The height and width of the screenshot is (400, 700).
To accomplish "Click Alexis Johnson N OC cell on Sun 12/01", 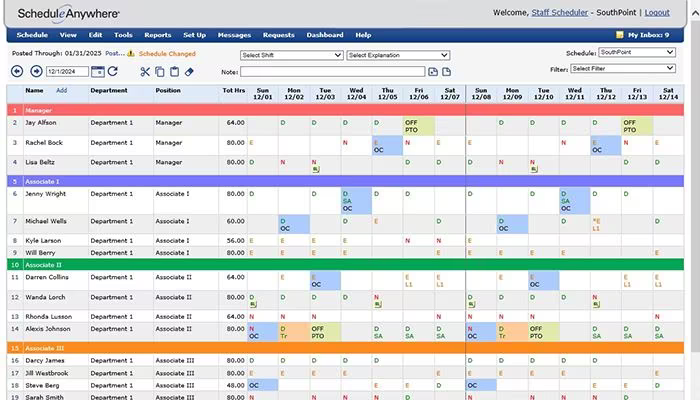I will [262, 332].
